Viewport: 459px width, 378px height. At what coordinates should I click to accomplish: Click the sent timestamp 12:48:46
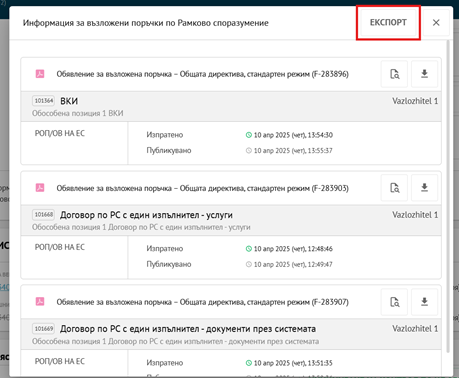coord(293,249)
